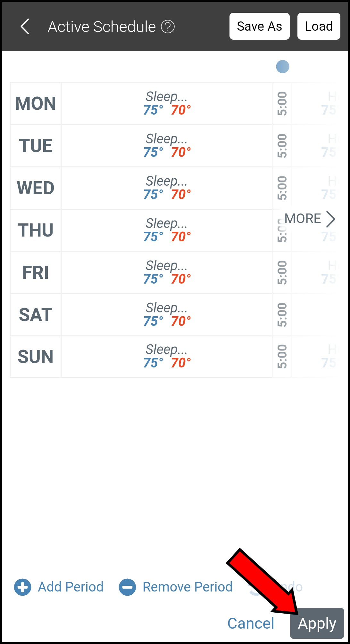Select the blue time slider handle
This screenshot has height=644, width=350.
coord(282,67)
